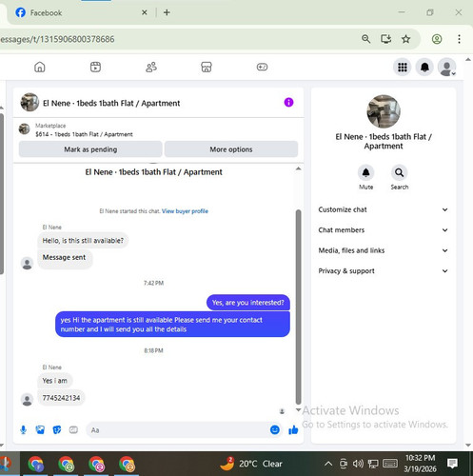Screen dimensions: 473x476
Task: Open a new browser tab
Action: tap(167, 12)
